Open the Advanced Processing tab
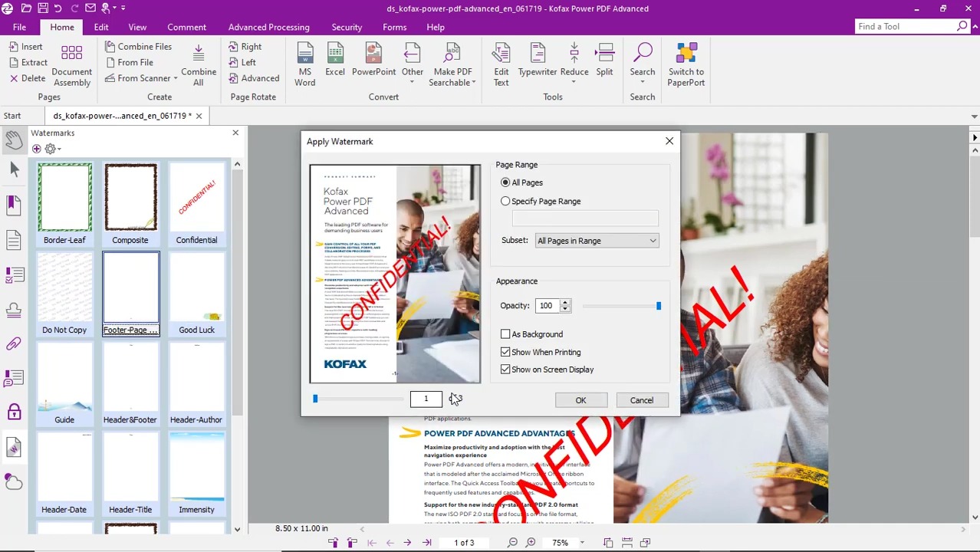This screenshot has height=552, width=980. 268,27
